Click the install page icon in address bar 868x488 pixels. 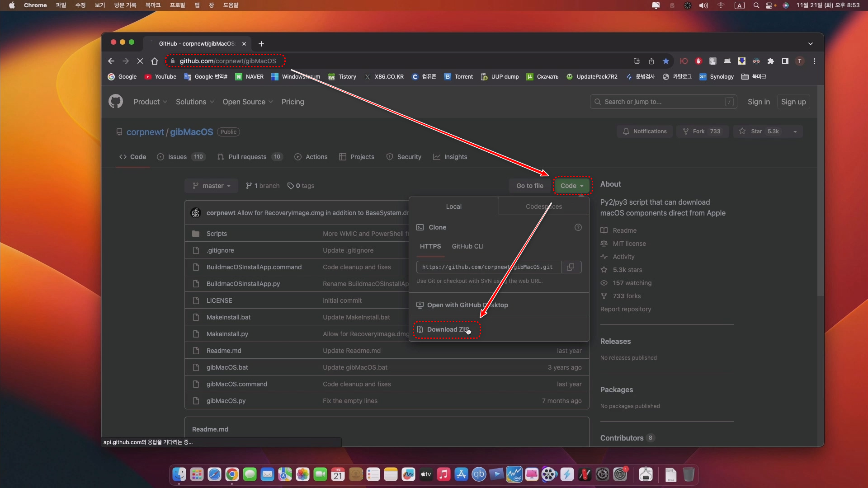[637, 61]
